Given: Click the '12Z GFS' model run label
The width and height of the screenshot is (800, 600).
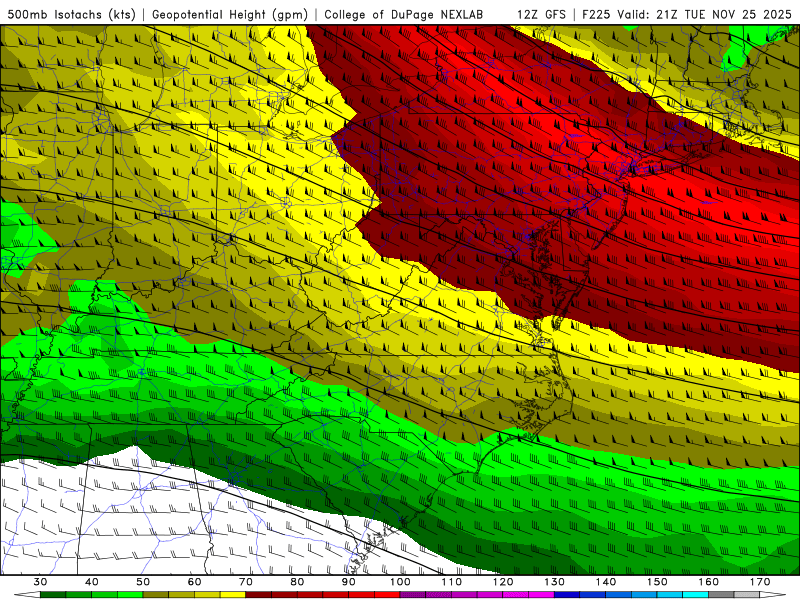Looking at the screenshot, I should [x=541, y=14].
